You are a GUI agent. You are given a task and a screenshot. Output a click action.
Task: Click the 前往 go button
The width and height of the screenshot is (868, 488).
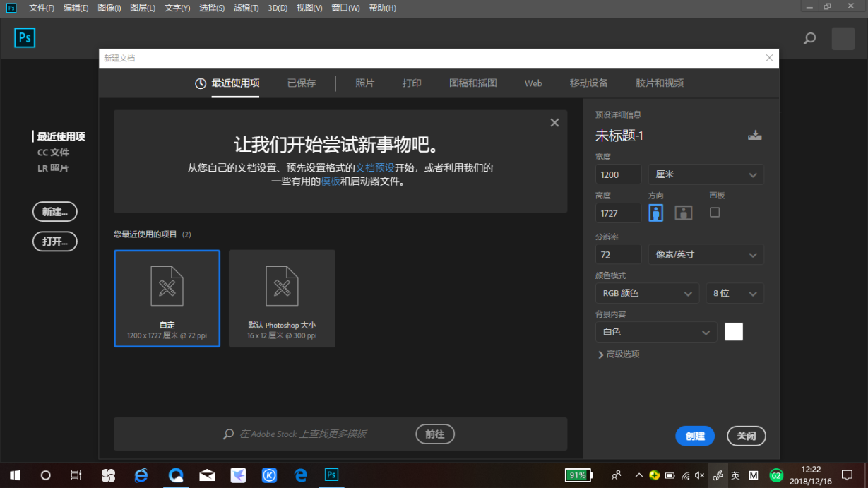[435, 434]
